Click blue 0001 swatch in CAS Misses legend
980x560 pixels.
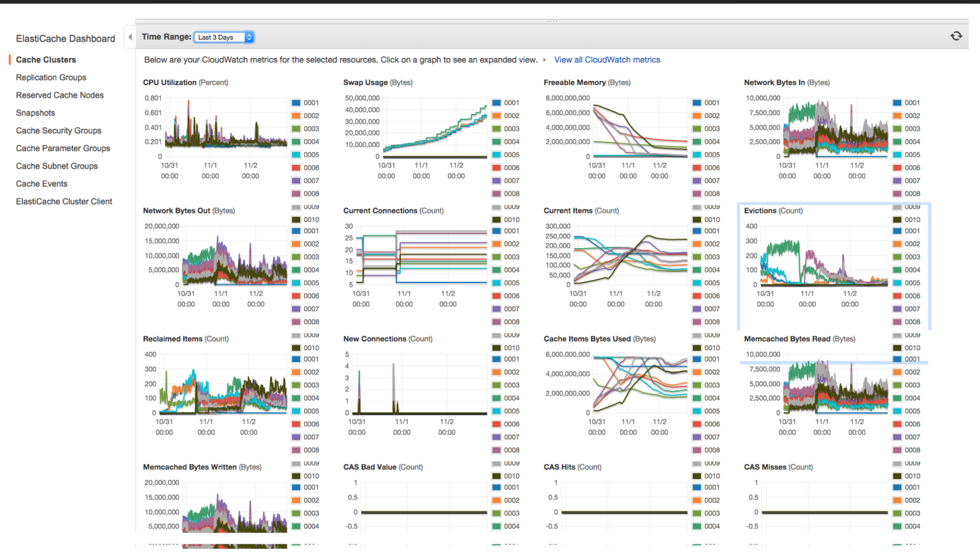tap(897, 487)
